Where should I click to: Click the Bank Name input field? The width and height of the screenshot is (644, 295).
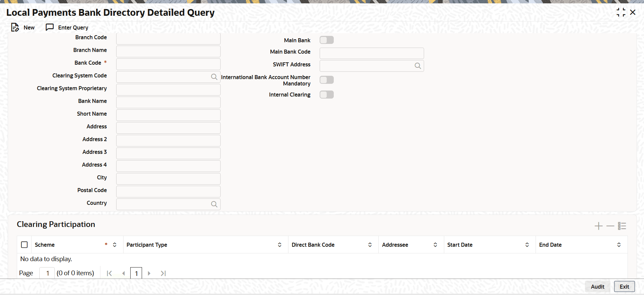pyautogui.click(x=168, y=102)
